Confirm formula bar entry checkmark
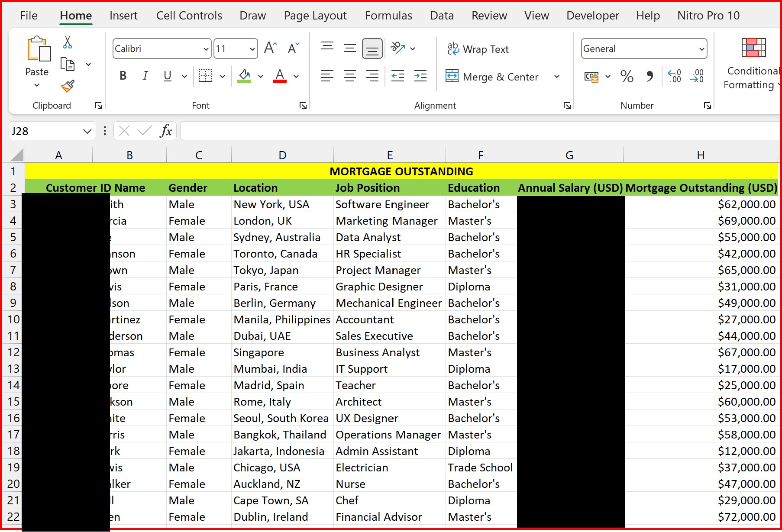The image size is (782, 532). (x=145, y=131)
